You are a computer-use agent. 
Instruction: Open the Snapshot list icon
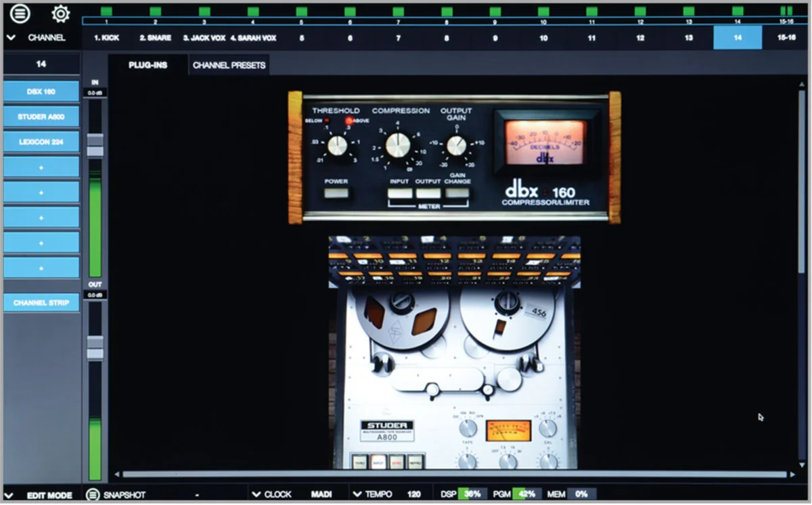(x=93, y=494)
